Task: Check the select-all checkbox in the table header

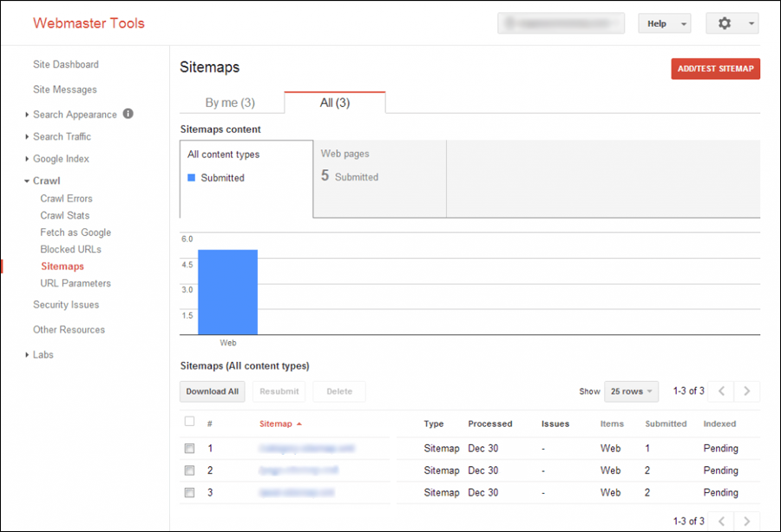Action: (188, 424)
